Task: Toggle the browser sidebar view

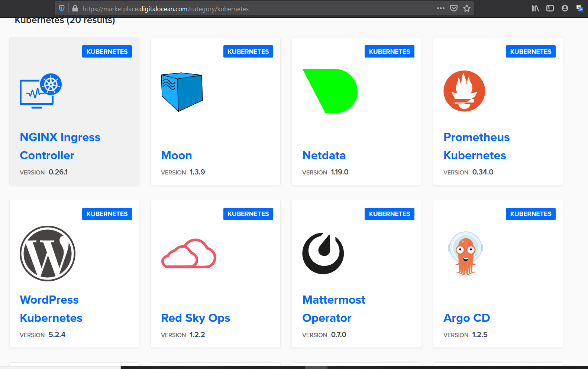Action: click(x=550, y=8)
